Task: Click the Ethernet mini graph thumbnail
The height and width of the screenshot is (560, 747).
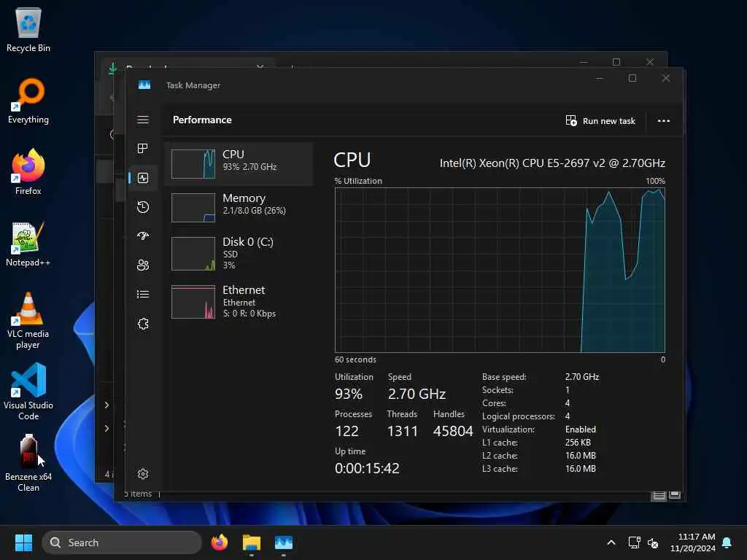Action: tap(193, 302)
